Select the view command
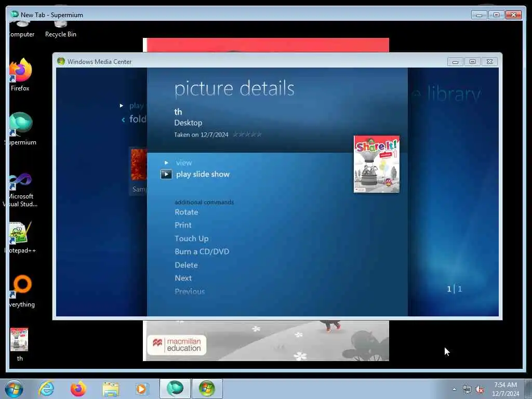532x399 pixels. pyautogui.click(x=183, y=163)
